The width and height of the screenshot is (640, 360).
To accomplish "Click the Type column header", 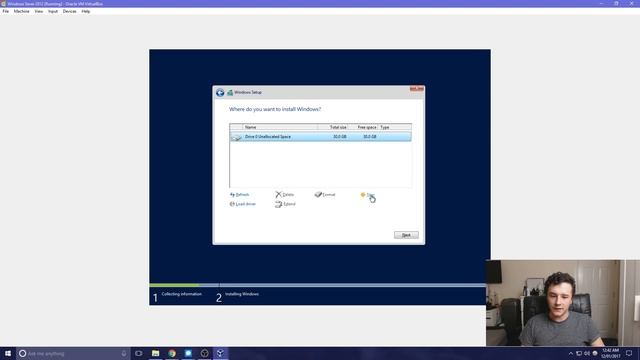I will click(394, 127).
